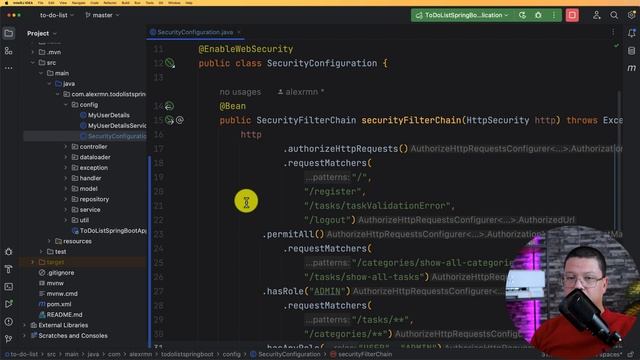Click gutter bean icon on line 14
Screen dimensions: 640x360
[x=169, y=106]
